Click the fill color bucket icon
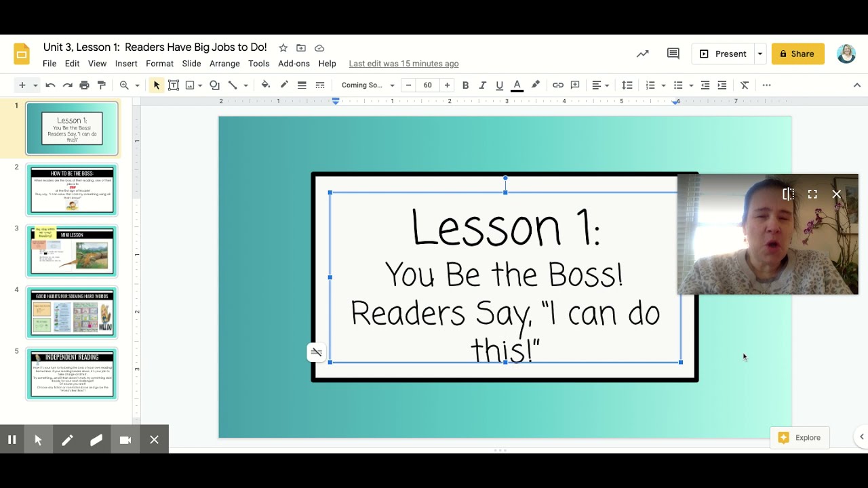The image size is (868, 488). pyautogui.click(x=266, y=85)
